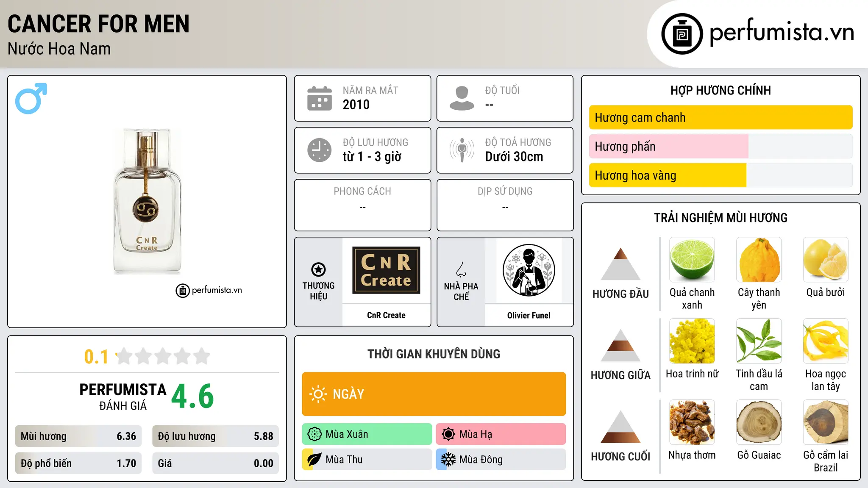
Task: Click the Độ lưu hương score 5.88 row
Action: tap(216, 436)
